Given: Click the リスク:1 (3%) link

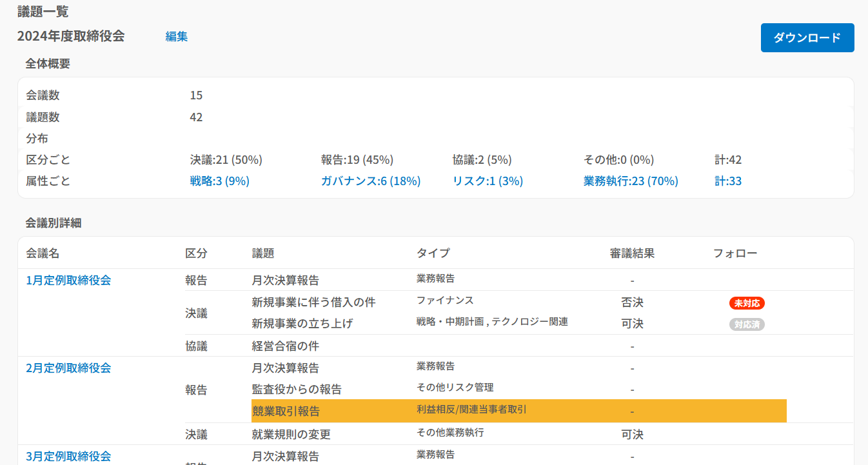Looking at the screenshot, I should click(x=488, y=181).
